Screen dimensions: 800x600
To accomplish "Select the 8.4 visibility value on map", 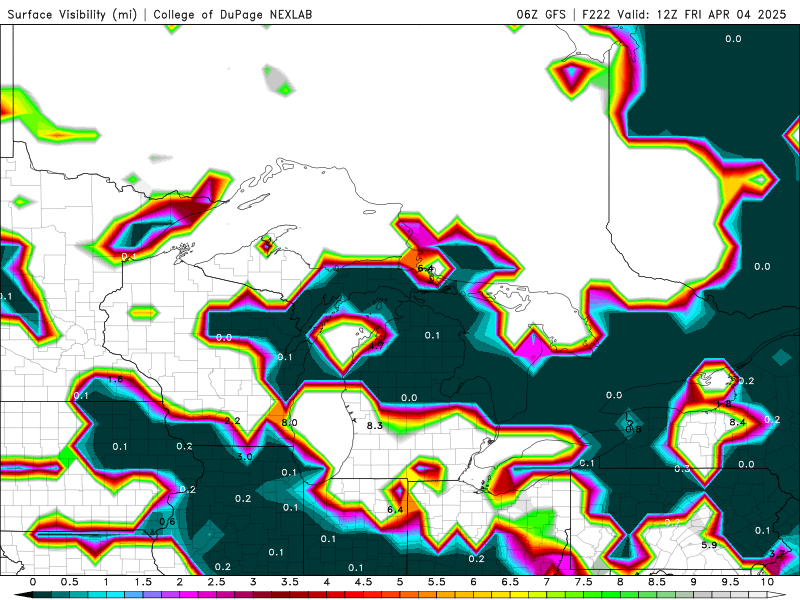I will 737,422.
